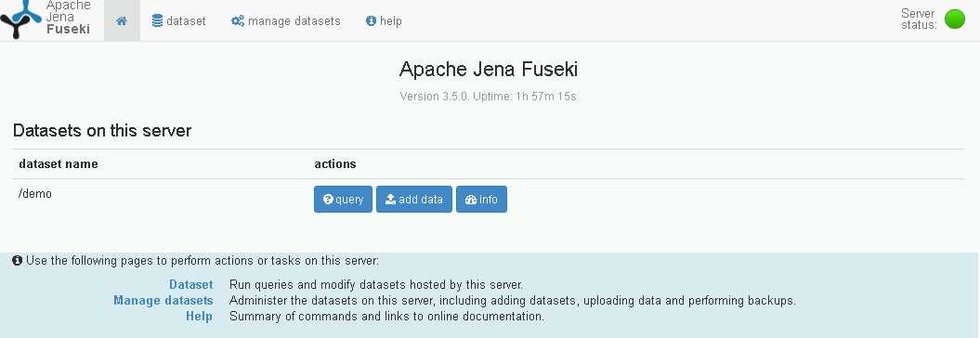
Task: Click the info circle icon beside help
Action: click(371, 20)
